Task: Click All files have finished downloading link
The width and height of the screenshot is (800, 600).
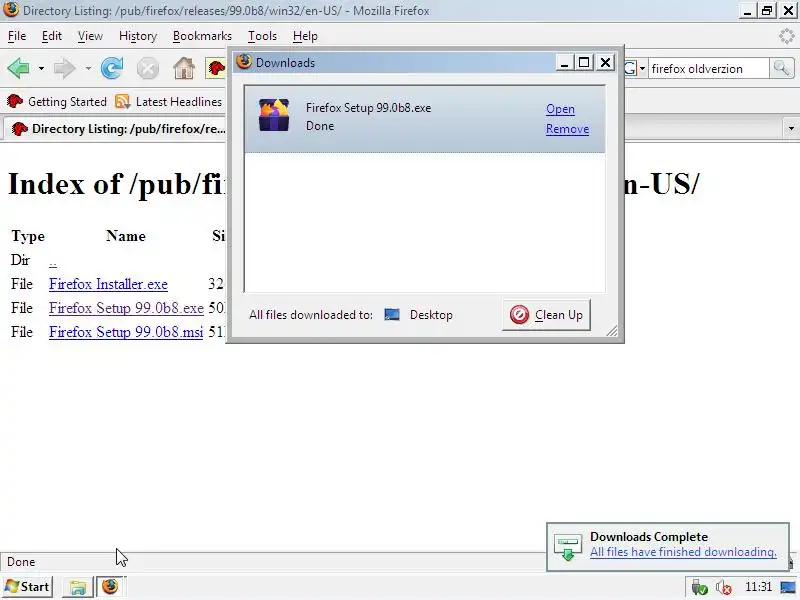Action: coord(683,552)
